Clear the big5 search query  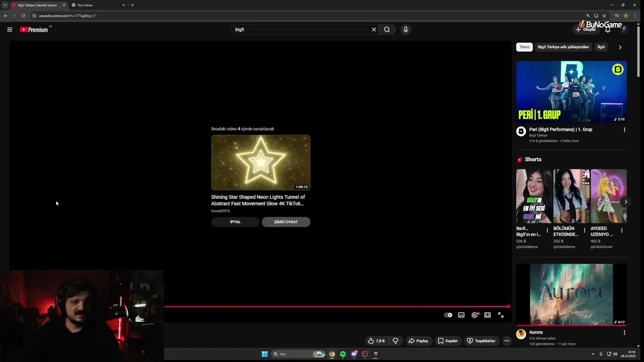click(x=374, y=30)
